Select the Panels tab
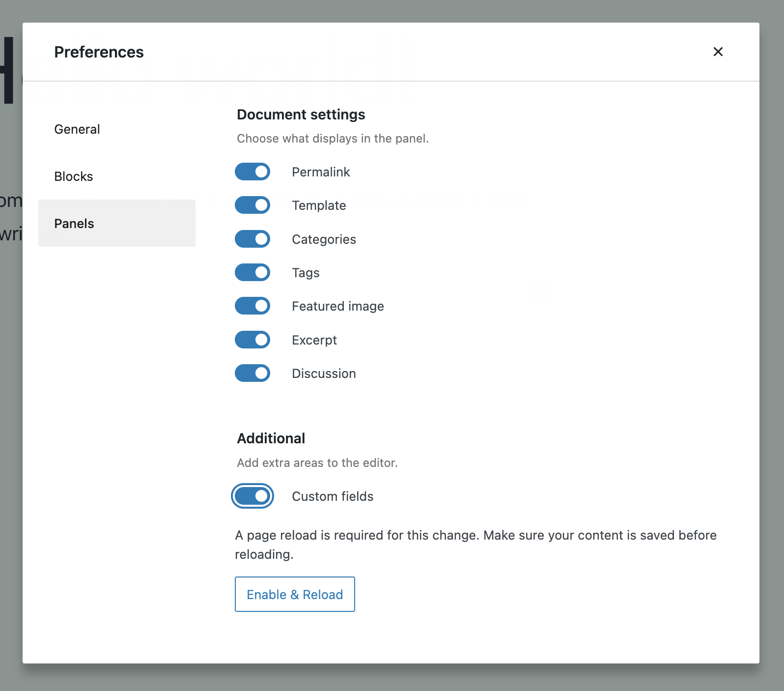784x691 pixels. click(x=117, y=223)
